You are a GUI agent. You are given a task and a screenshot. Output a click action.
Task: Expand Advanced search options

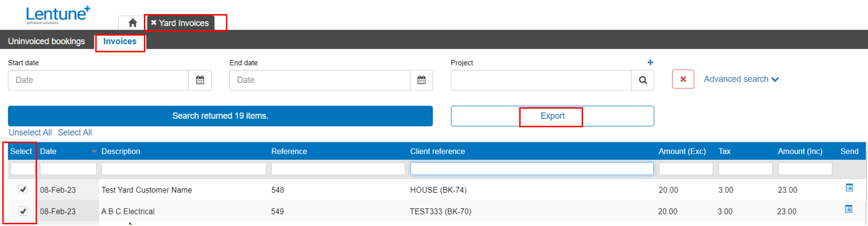(x=741, y=79)
